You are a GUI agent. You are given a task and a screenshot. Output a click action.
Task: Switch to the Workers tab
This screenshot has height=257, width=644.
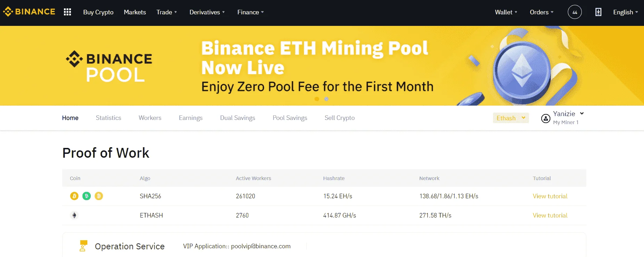coord(150,118)
